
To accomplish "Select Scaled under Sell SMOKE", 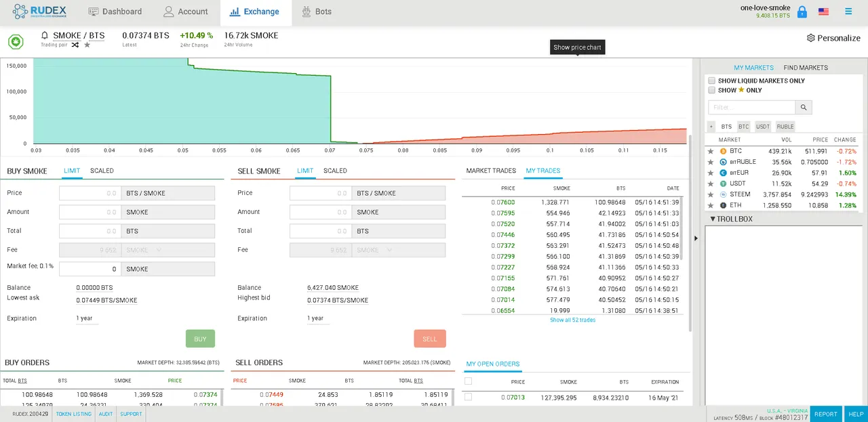I will tap(335, 171).
